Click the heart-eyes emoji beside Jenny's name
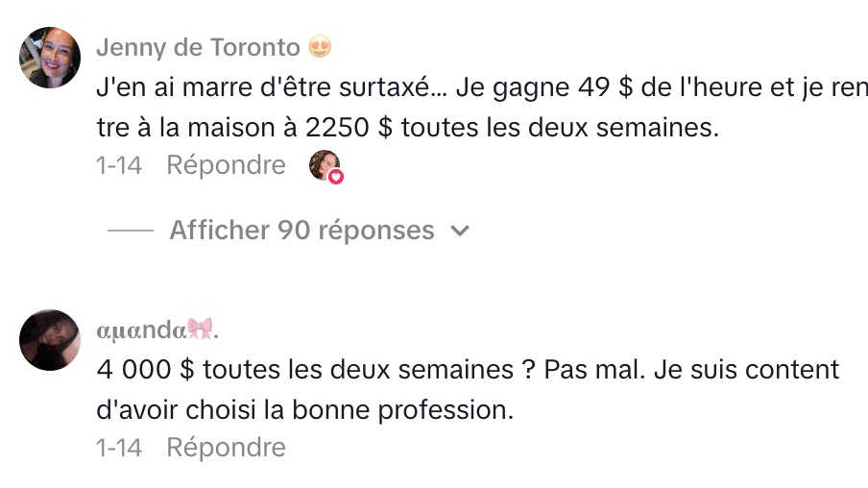This screenshot has height=488, width=868. tap(319, 47)
